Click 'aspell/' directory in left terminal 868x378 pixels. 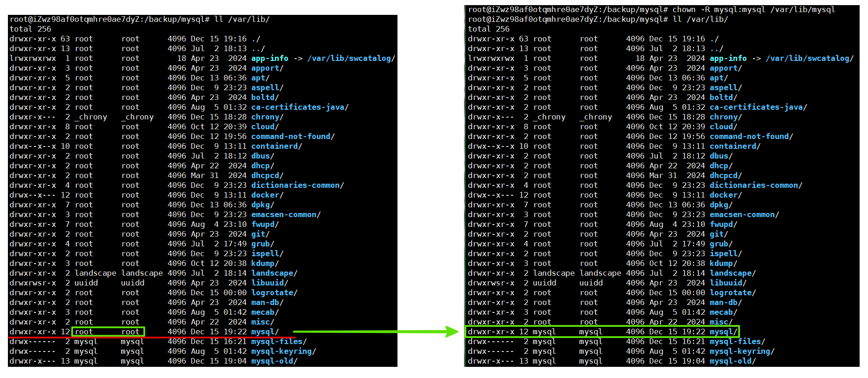268,88
